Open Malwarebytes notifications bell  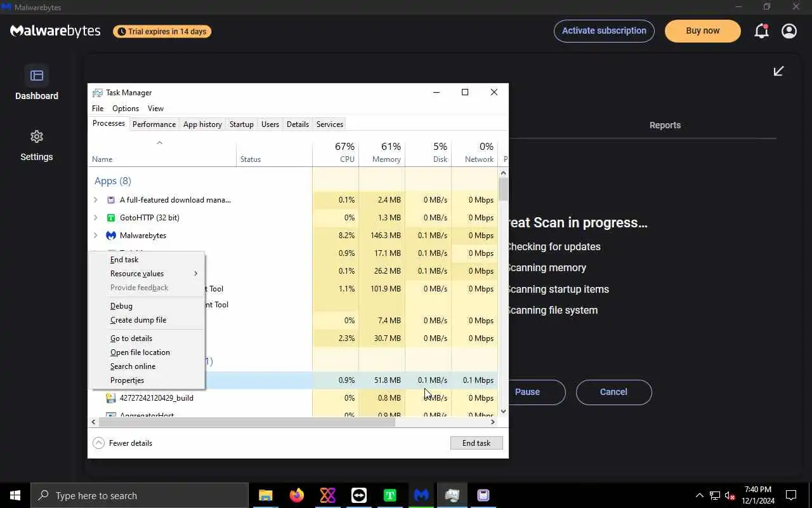coord(761,31)
